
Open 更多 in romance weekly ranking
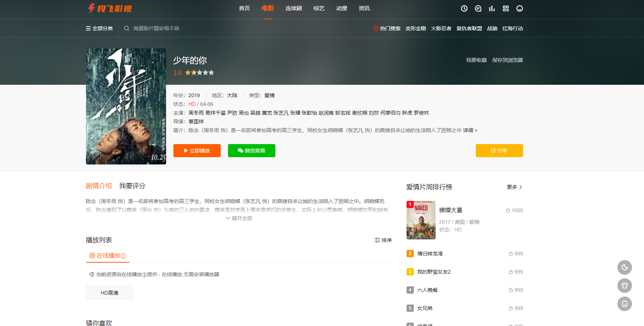pos(515,187)
